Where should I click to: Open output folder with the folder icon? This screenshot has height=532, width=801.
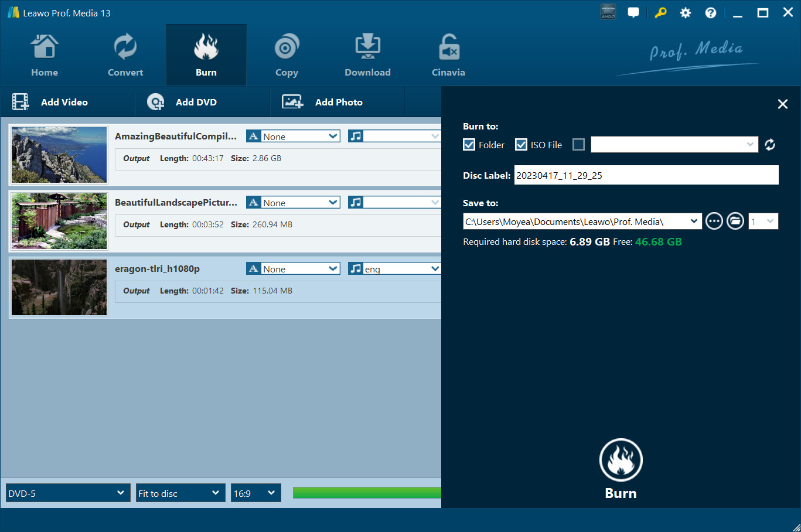click(735, 221)
